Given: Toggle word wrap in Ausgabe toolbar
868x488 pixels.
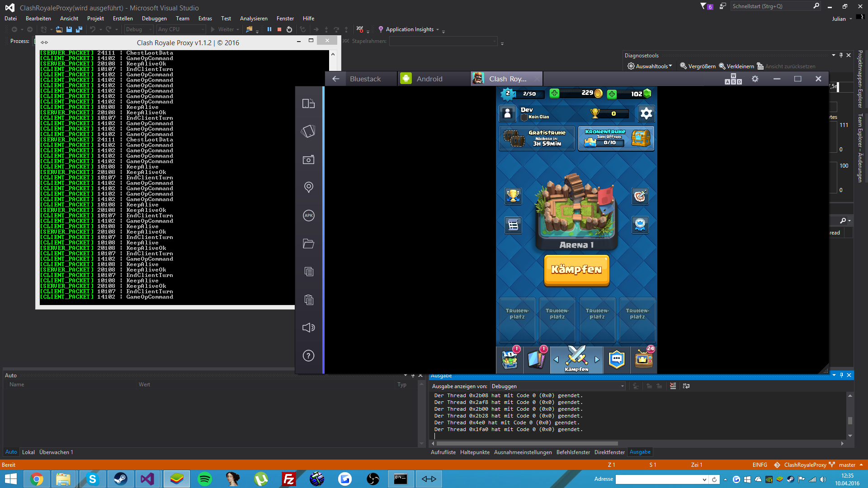Looking at the screenshot, I should 686,386.
